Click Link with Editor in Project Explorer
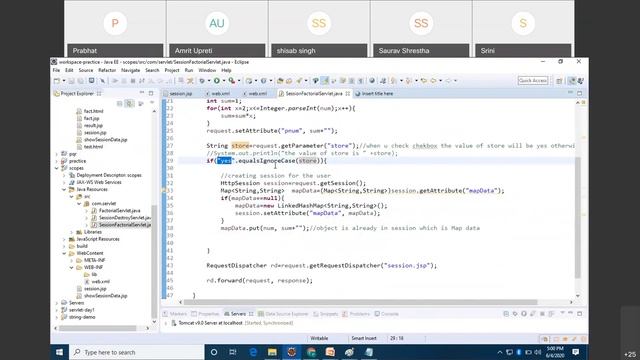640x360 pixels. point(129,103)
